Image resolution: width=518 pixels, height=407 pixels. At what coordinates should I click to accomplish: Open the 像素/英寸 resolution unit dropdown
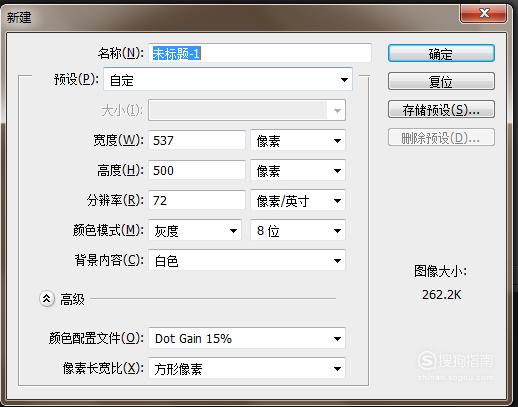(298, 200)
